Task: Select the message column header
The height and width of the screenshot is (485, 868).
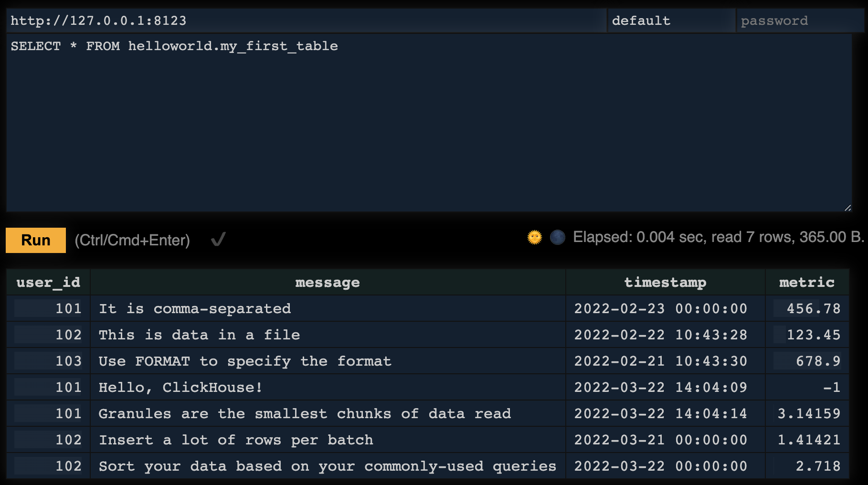Action: [328, 282]
